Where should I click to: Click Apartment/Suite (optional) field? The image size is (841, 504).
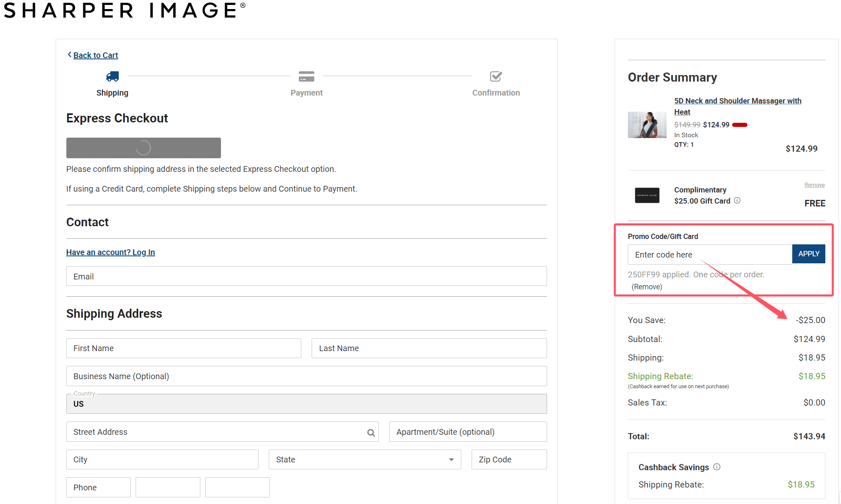click(468, 432)
